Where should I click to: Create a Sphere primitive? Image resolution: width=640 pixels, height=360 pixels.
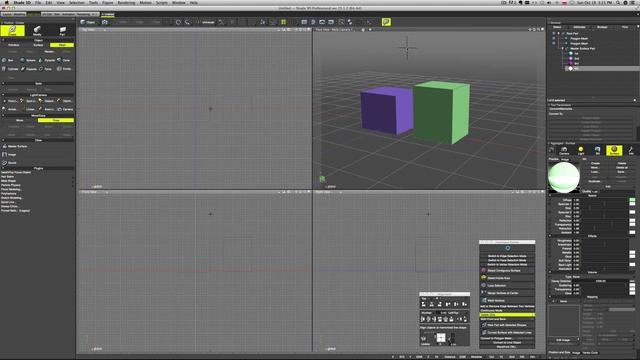click(28, 60)
